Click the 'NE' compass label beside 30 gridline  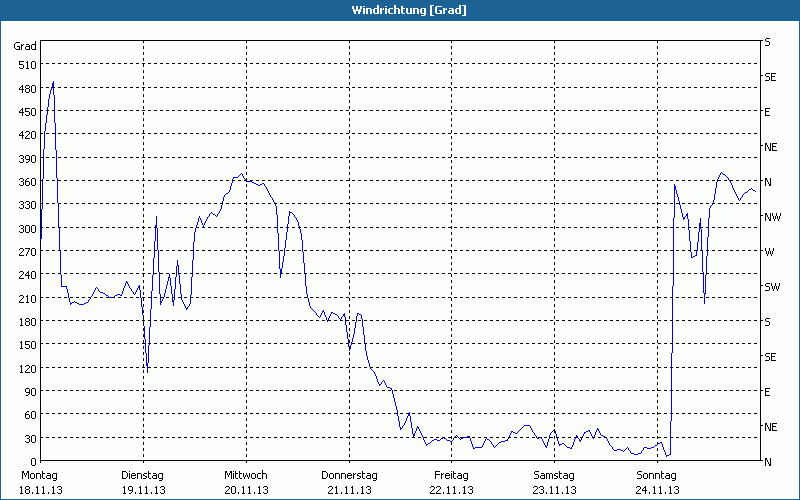tap(770, 427)
